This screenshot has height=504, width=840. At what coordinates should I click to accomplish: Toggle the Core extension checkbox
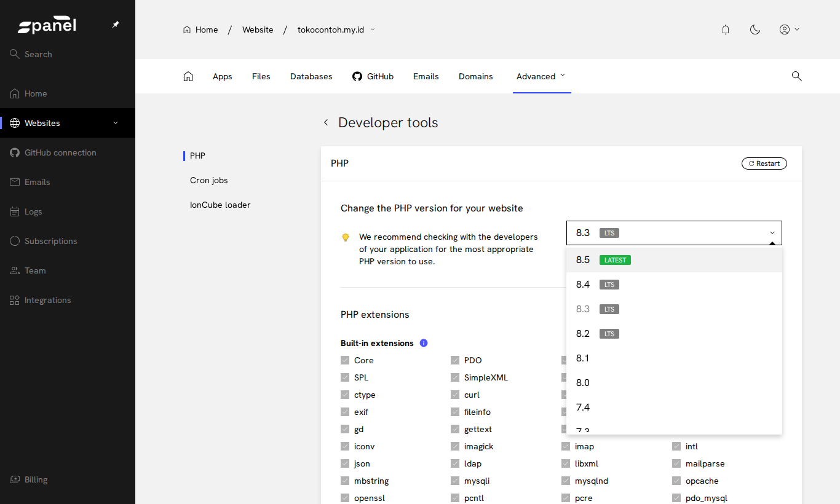click(x=345, y=360)
